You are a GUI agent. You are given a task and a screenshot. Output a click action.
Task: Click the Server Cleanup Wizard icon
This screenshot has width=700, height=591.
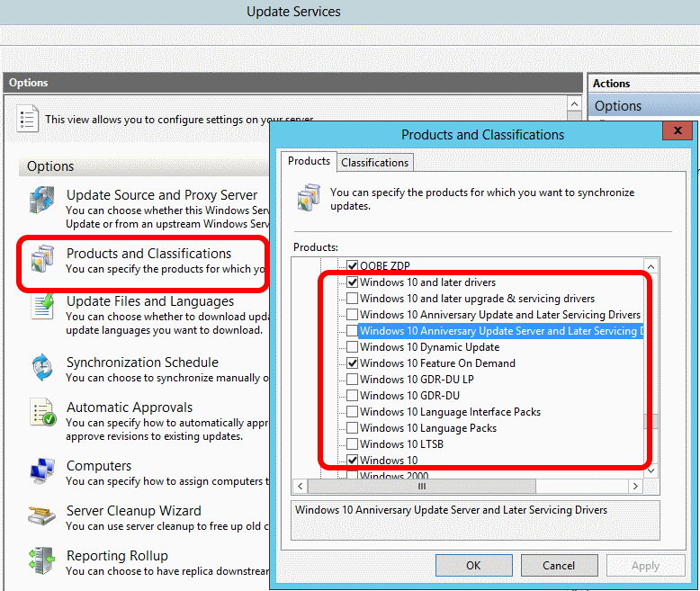pos(41,516)
